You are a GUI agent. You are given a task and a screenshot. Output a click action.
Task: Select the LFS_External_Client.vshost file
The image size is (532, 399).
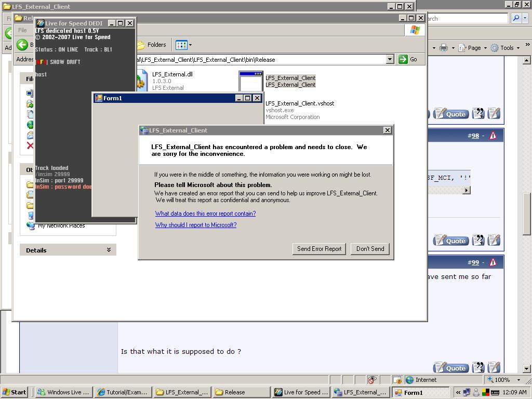(300, 103)
